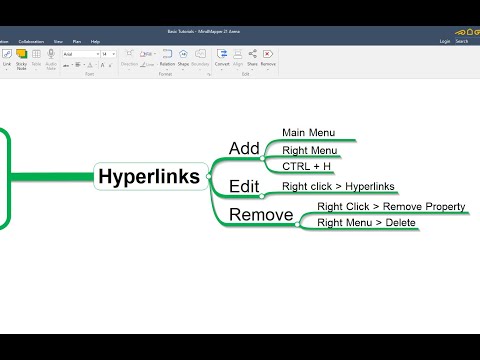Click the Share ribbon icon
Screen dimensions: 480x360
252,54
